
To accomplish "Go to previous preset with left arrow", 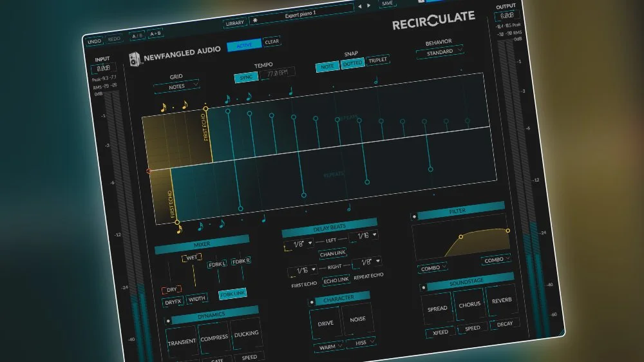I will [360, 6].
